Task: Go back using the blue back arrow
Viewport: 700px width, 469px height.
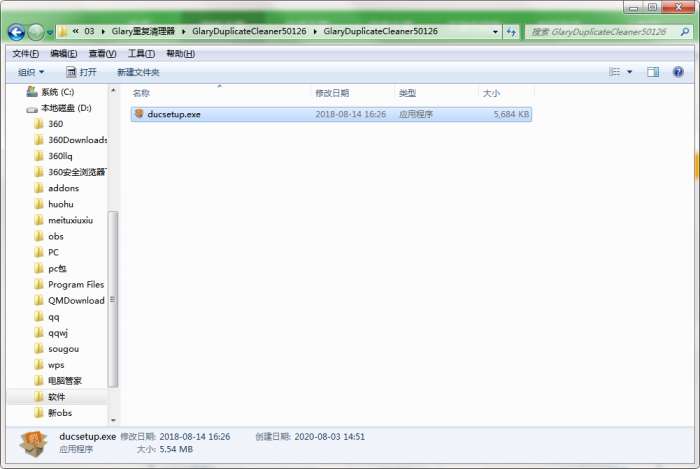Action: tap(17, 32)
